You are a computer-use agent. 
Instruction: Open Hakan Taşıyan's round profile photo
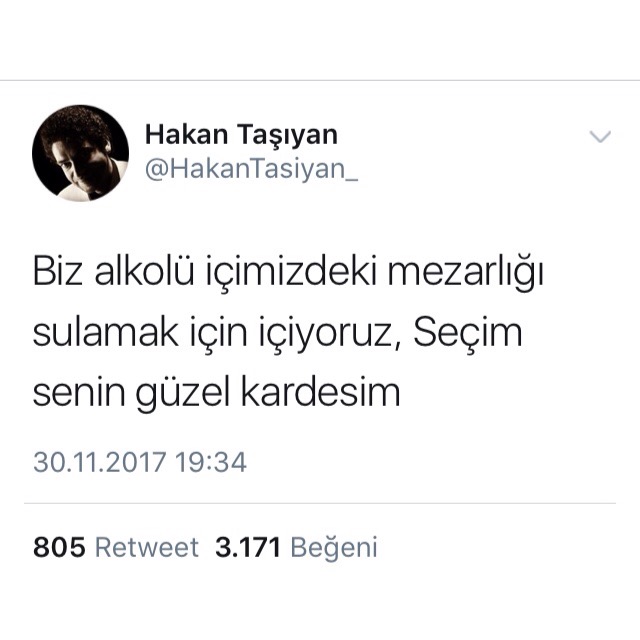point(80,153)
